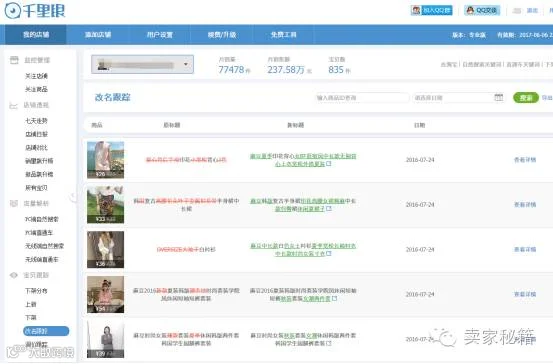Screen dimensions: 553x364
Task: Focus the date picker input field
Action: (x=459, y=98)
